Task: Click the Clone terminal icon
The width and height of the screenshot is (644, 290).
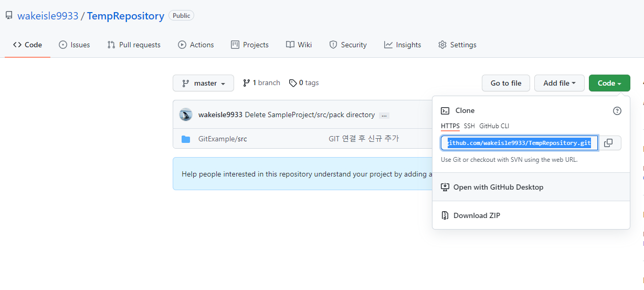Action: pyautogui.click(x=445, y=110)
